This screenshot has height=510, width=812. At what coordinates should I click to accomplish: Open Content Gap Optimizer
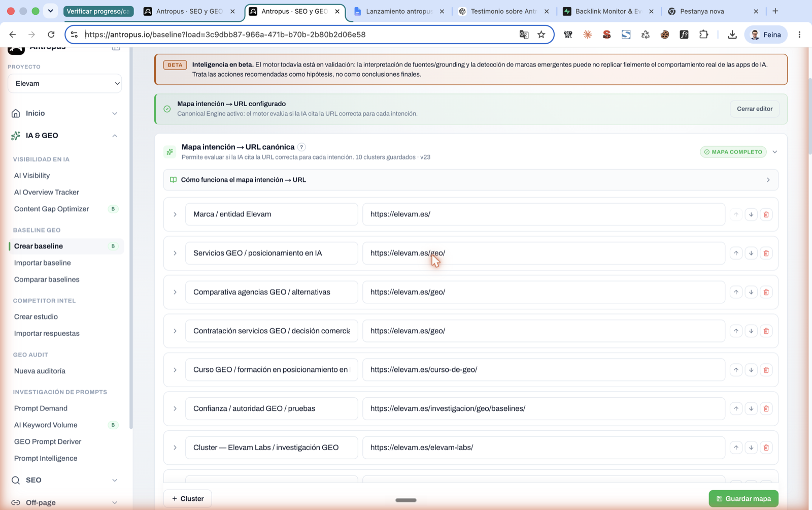pyautogui.click(x=51, y=209)
